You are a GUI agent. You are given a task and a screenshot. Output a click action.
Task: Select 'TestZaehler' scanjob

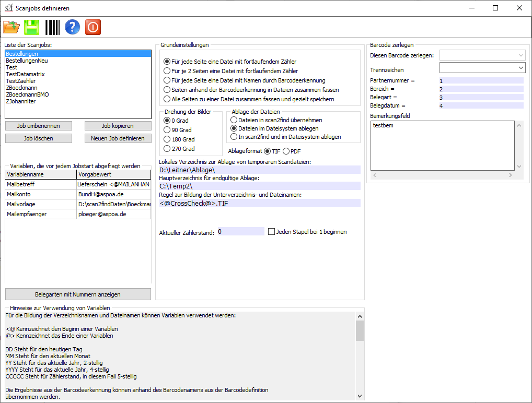tap(78, 81)
